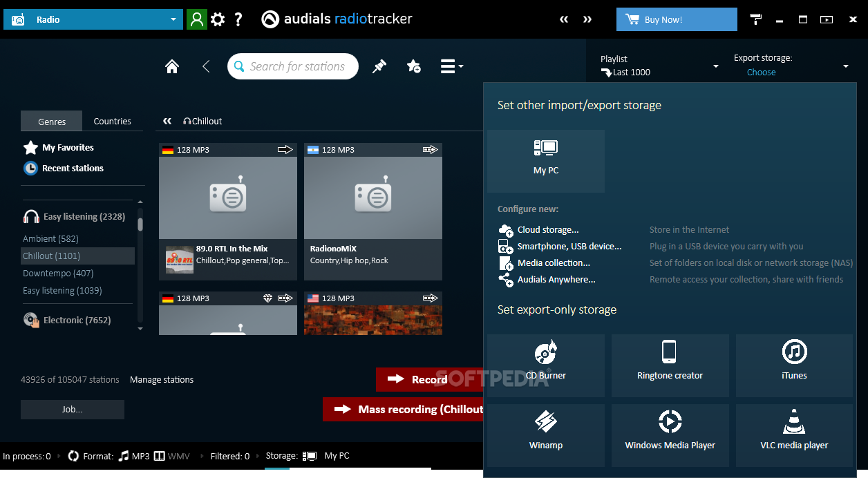This screenshot has width=868, height=478.
Task: Expand the list view menu dropdown
Action: (x=452, y=66)
